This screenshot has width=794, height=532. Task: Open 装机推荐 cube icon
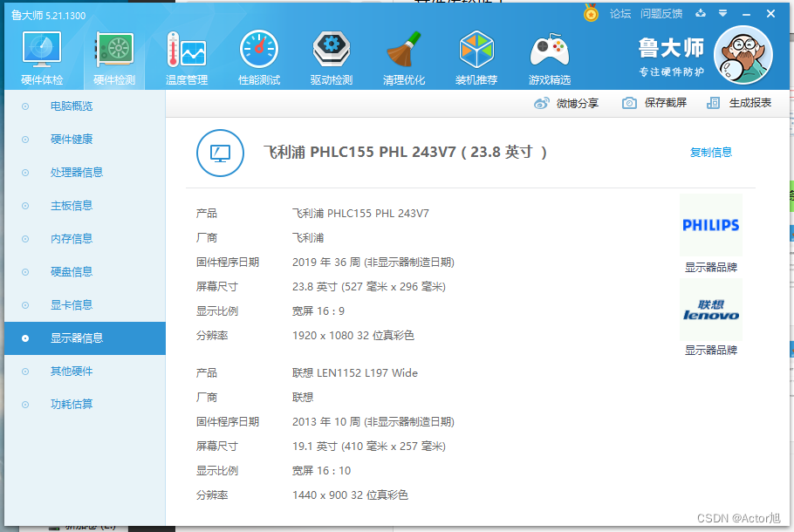476,49
